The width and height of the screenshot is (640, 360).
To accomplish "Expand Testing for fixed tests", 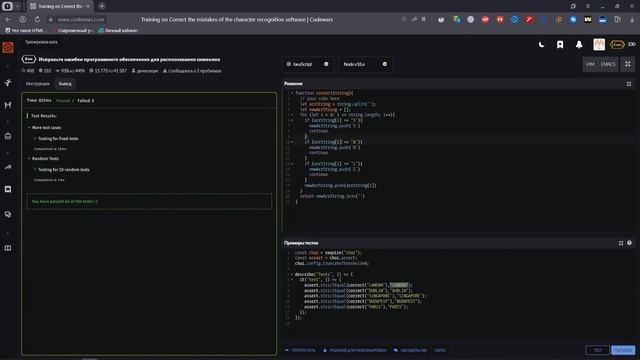I will (56, 139).
